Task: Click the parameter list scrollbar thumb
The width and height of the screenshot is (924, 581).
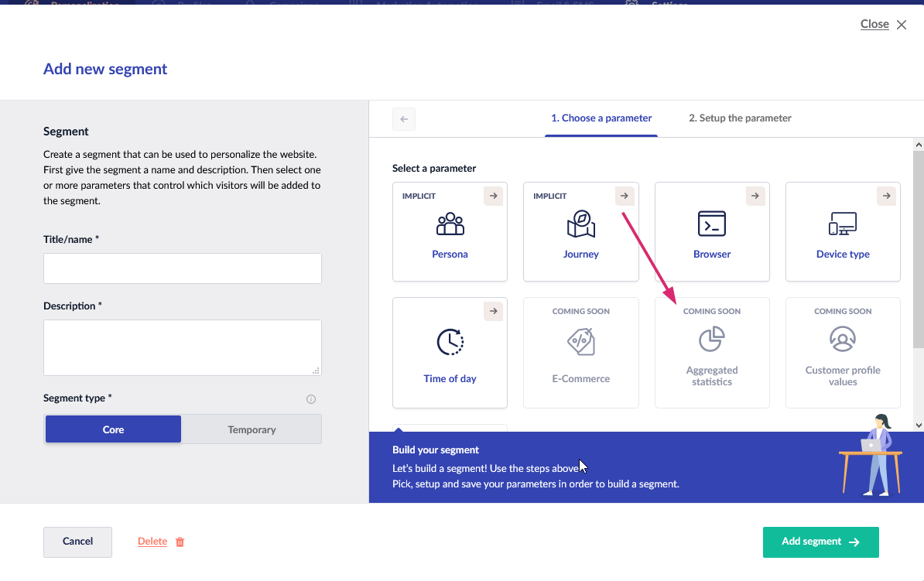Action: click(919, 248)
